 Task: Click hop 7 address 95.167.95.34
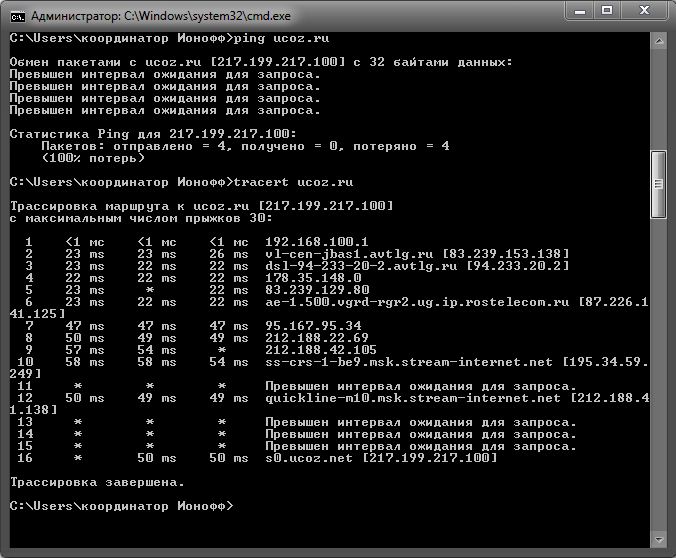(x=313, y=326)
